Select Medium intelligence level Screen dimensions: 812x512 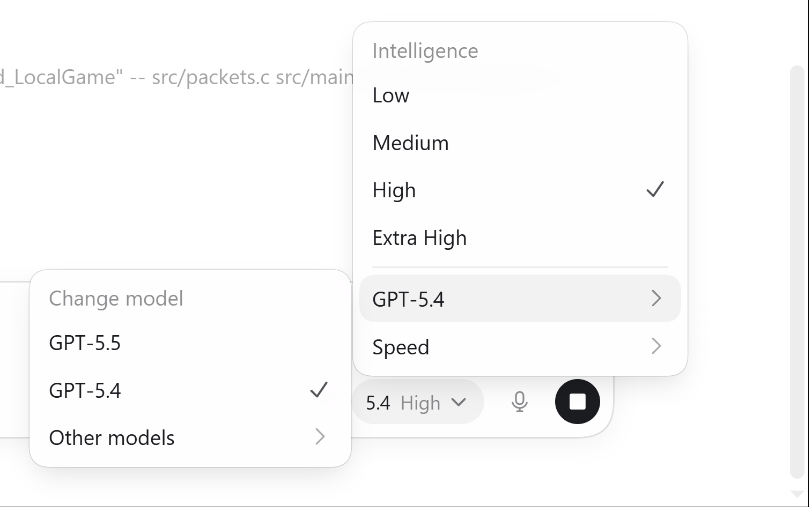click(x=410, y=143)
